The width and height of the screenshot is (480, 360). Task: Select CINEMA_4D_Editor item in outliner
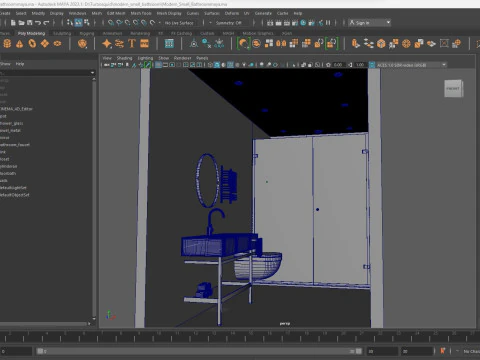(x=16, y=109)
